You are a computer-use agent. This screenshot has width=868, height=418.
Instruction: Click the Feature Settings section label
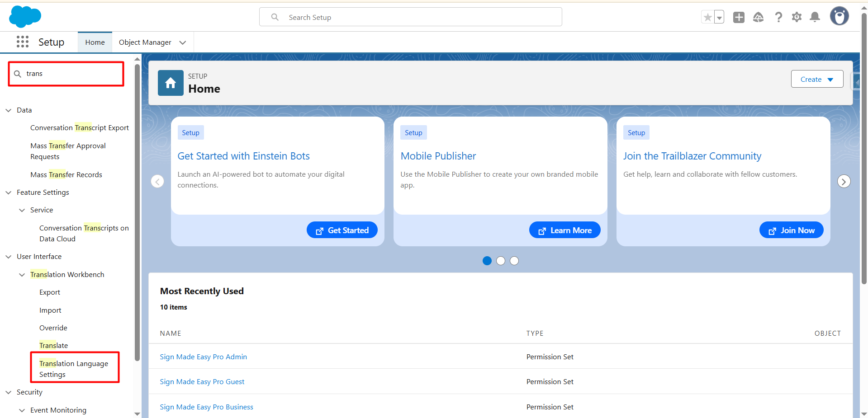coord(43,193)
